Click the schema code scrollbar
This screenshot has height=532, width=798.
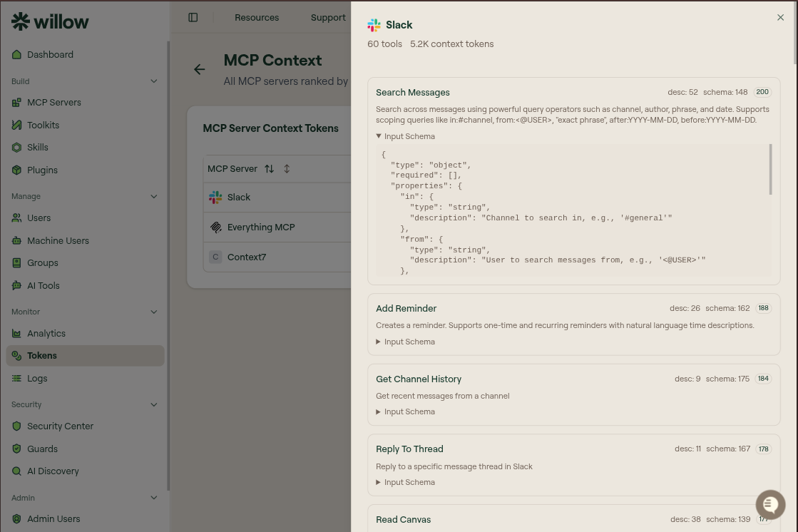770,169
